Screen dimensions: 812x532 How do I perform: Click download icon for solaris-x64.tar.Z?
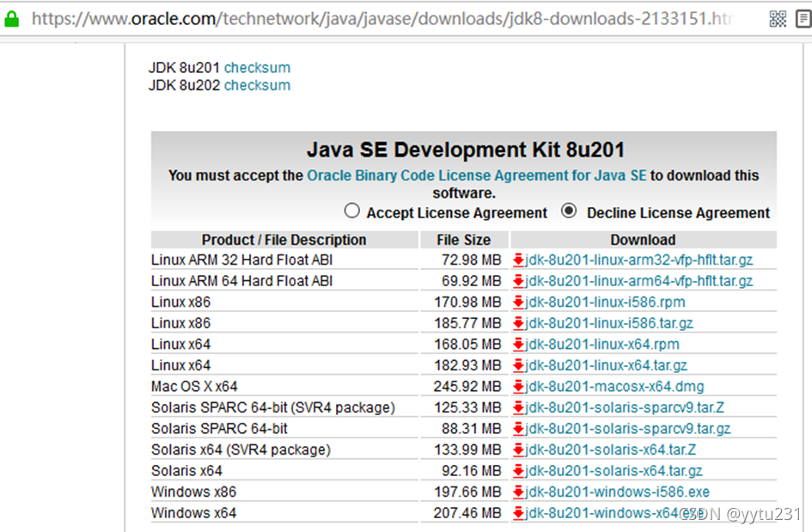518,449
